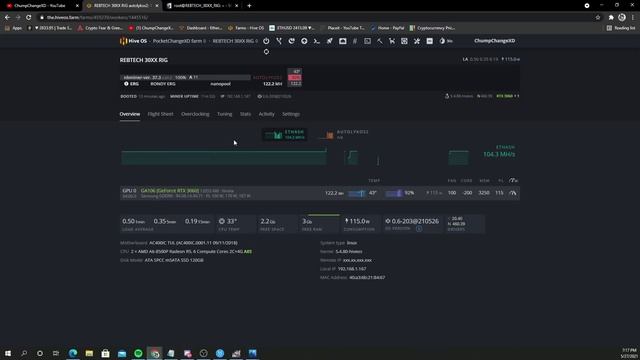Click the pickaxe miner icon in toolbar
This screenshot has width=640, height=360.
[380, 41]
